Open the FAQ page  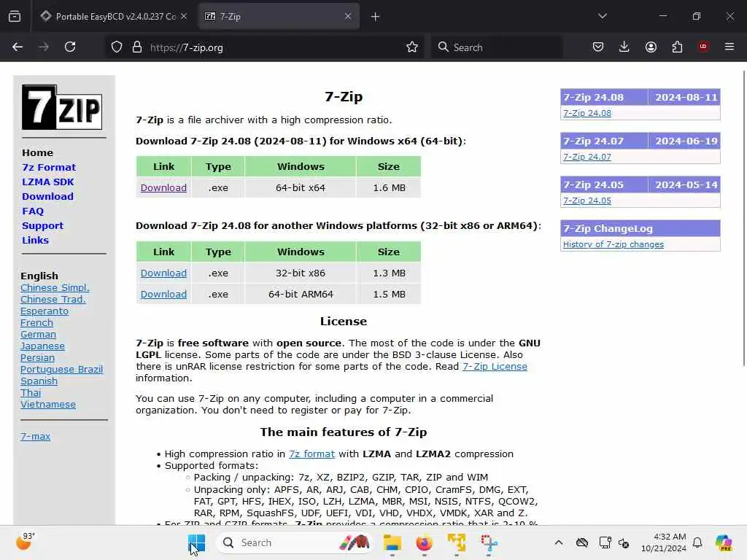(x=33, y=211)
